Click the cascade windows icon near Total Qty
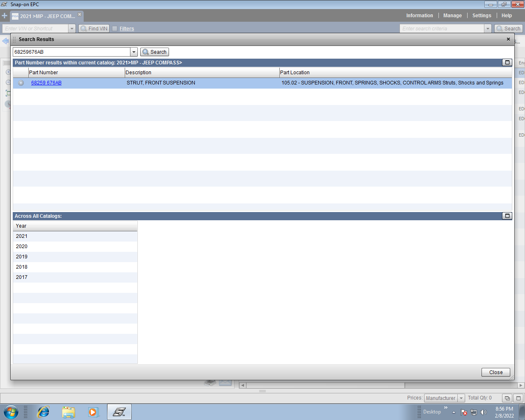The height and width of the screenshot is (420, 525). coord(507,398)
